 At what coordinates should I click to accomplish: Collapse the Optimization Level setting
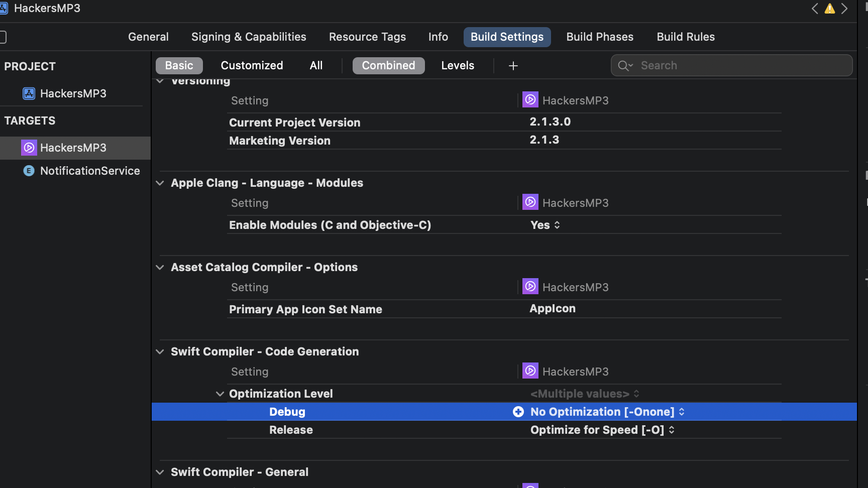[220, 394]
